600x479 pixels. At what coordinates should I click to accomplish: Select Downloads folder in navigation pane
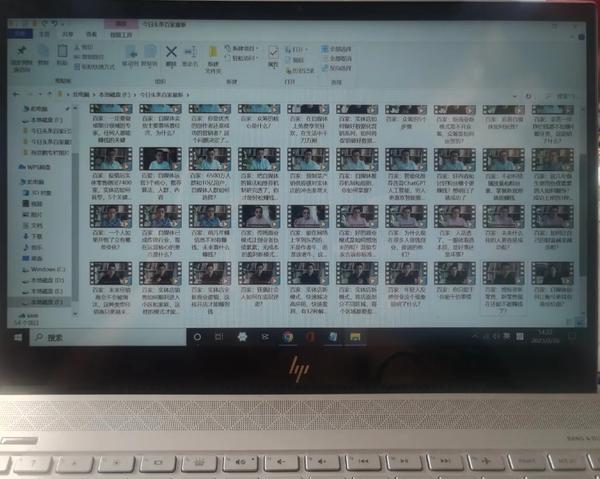(x=33, y=236)
